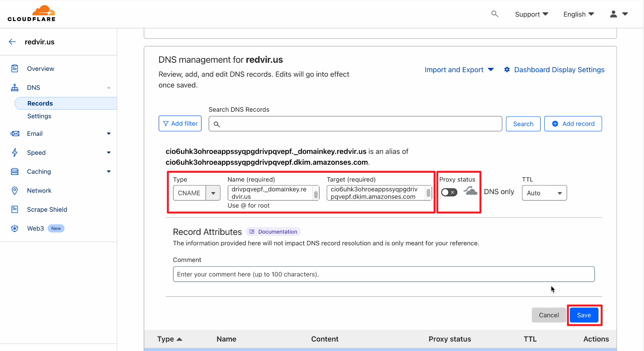The width and height of the screenshot is (644, 351).
Task: Click the Speed lightning bolt icon
Action: 15,153
